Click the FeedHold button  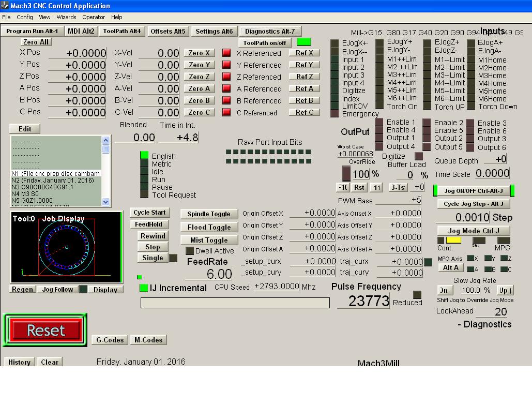tap(148, 224)
